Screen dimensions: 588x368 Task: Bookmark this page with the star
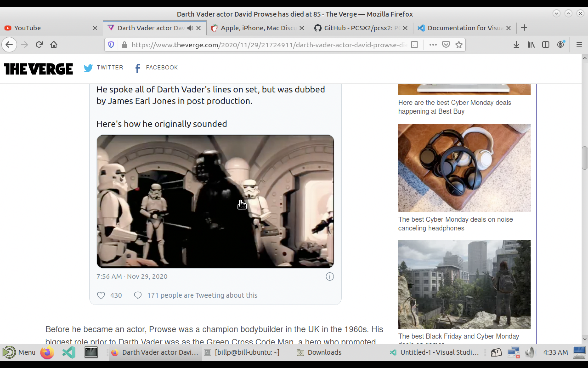click(x=459, y=45)
